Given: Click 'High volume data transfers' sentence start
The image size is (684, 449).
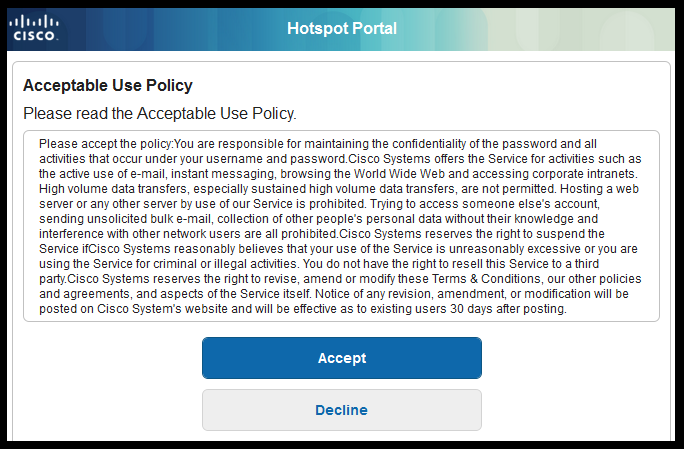Looking at the screenshot, I should coord(114,189).
